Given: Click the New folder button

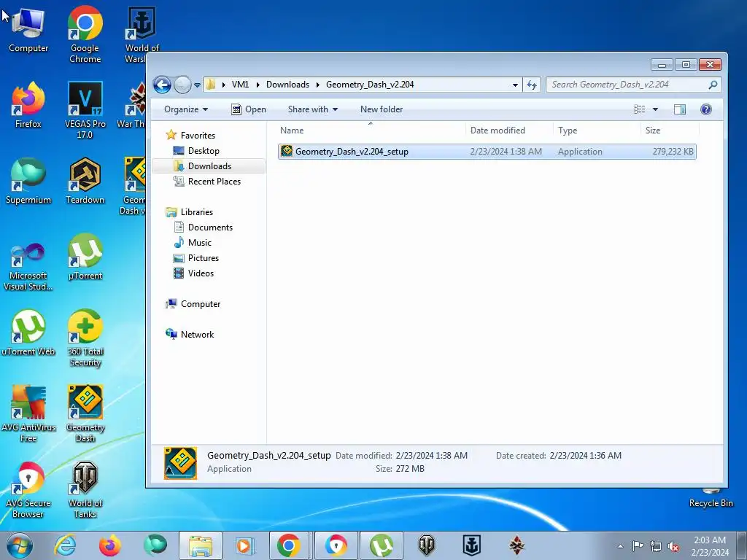Looking at the screenshot, I should [381, 109].
